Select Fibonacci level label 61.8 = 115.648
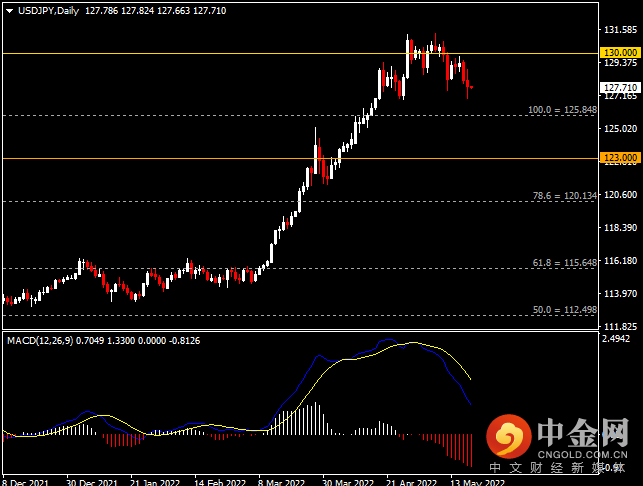 (x=565, y=262)
